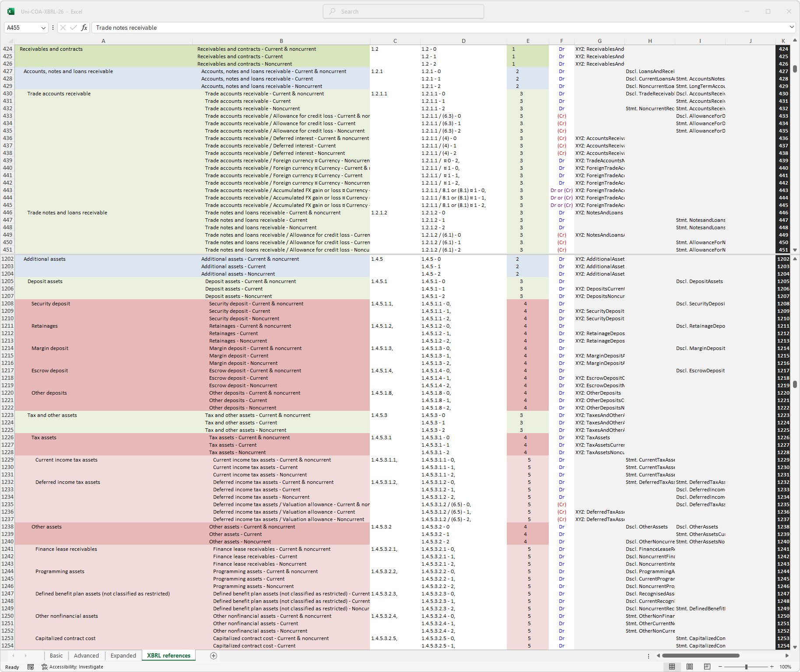The image size is (800, 672).
Task: Open Accessibility: Investigate in status bar
Action: pos(73,667)
